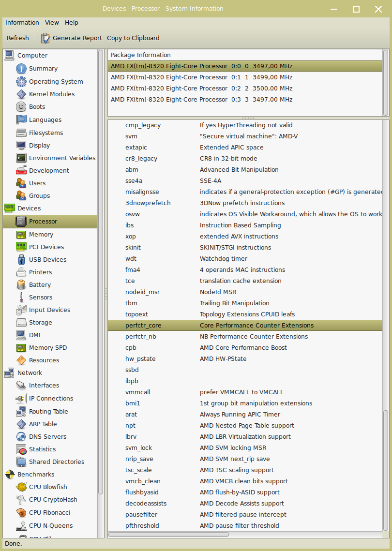
Task: Open the Storage disk icon
Action: (x=21, y=323)
